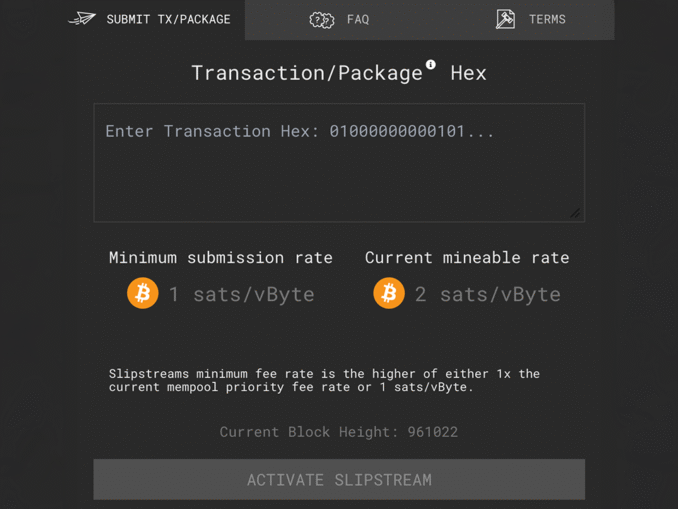This screenshot has width=678, height=509.
Task: Click the Bitcoin icon under Current mineable rate
Action: (x=389, y=293)
